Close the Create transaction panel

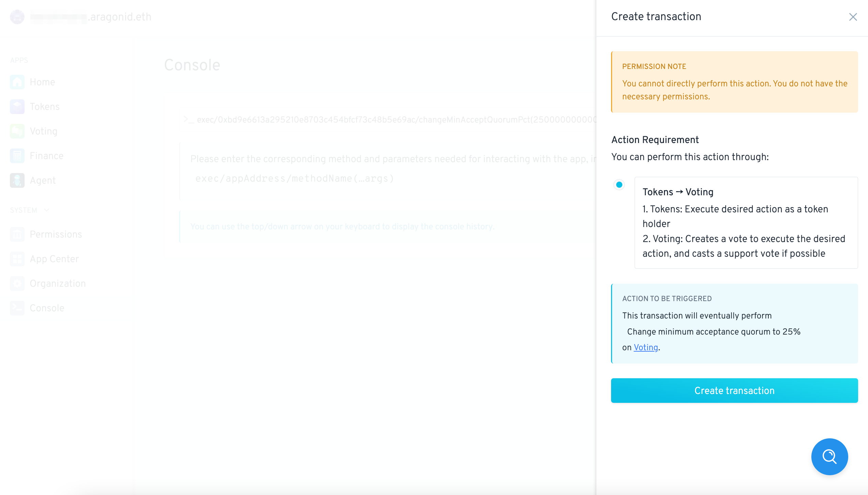(x=853, y=17)
